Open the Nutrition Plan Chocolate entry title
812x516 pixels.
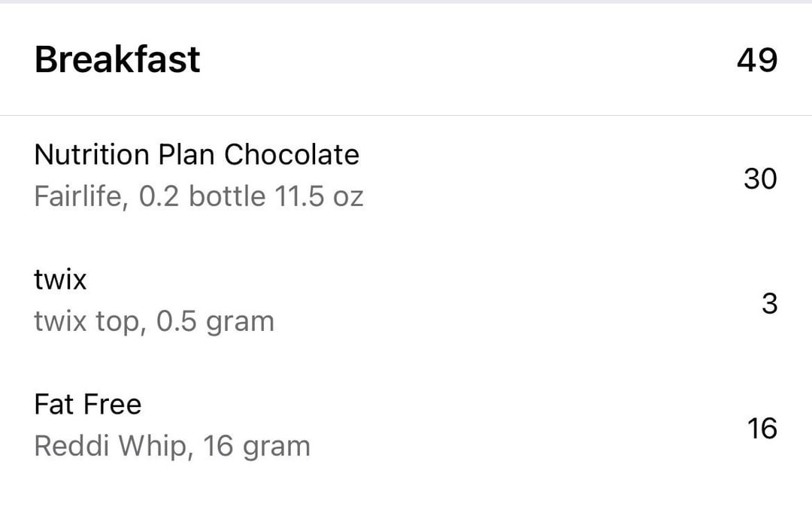tap(197, 154)
